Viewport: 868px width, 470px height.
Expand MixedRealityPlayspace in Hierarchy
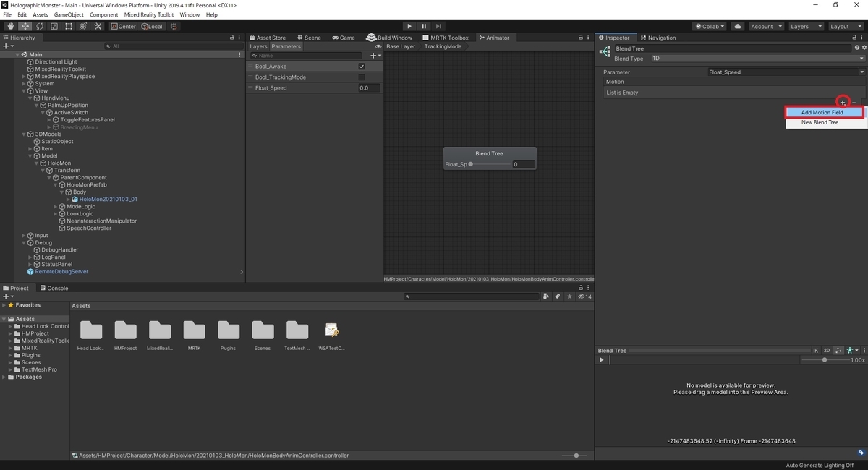pos(24,77)
